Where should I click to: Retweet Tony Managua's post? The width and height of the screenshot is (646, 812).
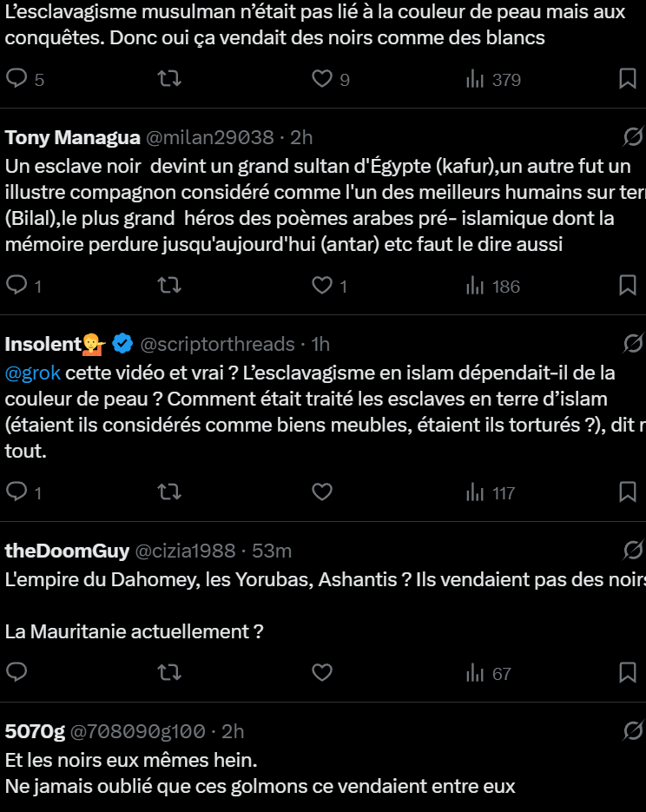tap(169, 285)
